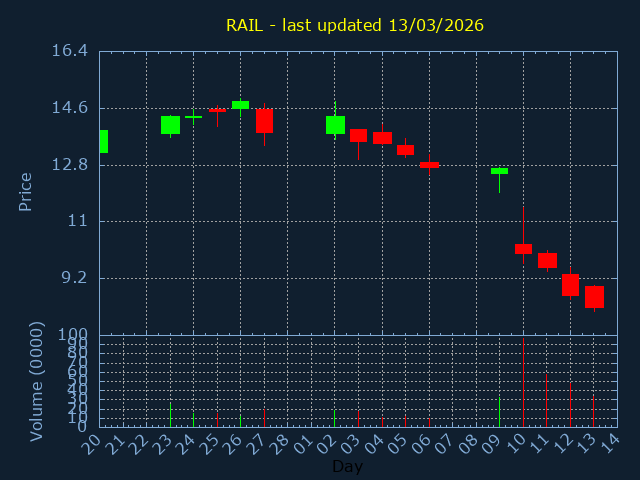Click the 14.6 price axis label
The image size is (640, 480).
pyautogui.click(x=70, y=108)
